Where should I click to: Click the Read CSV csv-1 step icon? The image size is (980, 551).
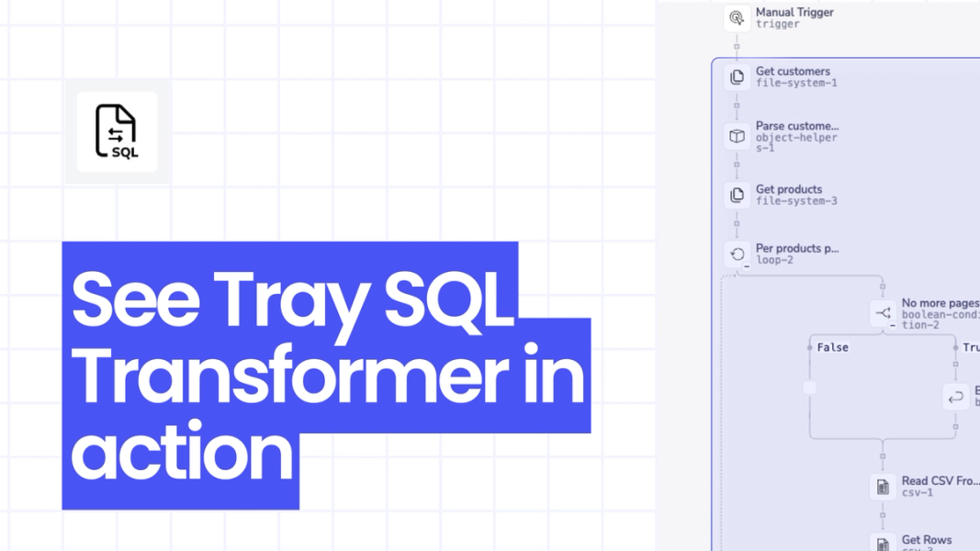coord(883,487)
